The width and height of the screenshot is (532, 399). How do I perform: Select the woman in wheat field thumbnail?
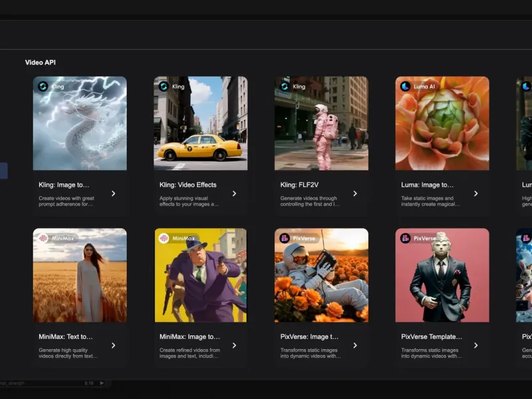(80, 275)
